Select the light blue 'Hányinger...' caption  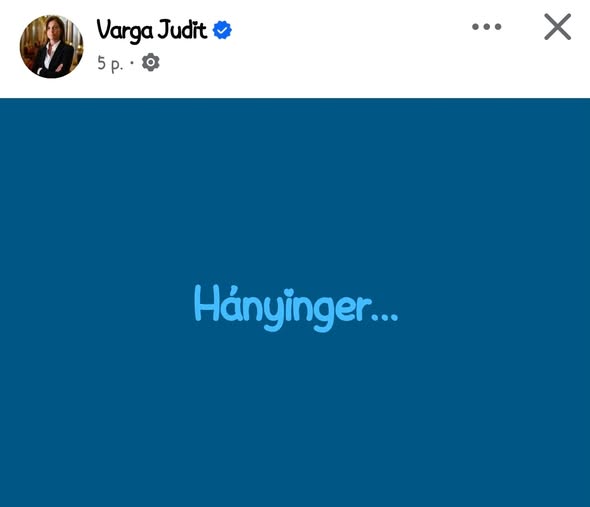pyautogui.click(x=296, y=309)
